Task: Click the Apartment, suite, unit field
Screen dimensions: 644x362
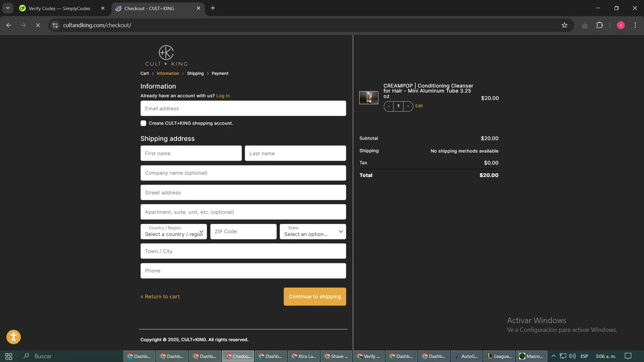Action: [243, 212]
